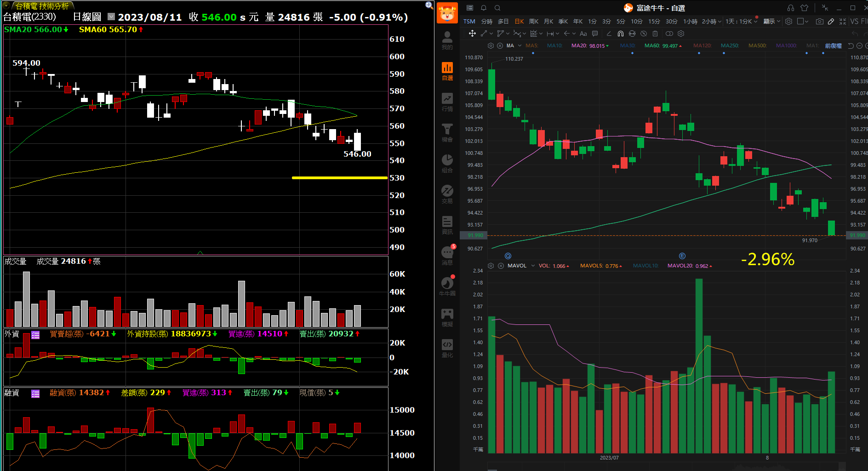Screen dimensions: 868x471
Task: Select the line segment drawing tool
Action: point(484,34)
